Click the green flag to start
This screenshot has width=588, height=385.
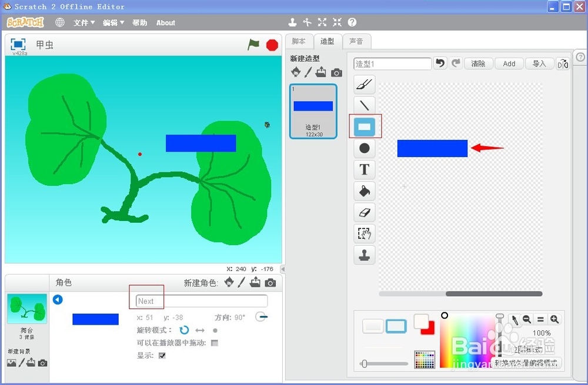(253, 45)
